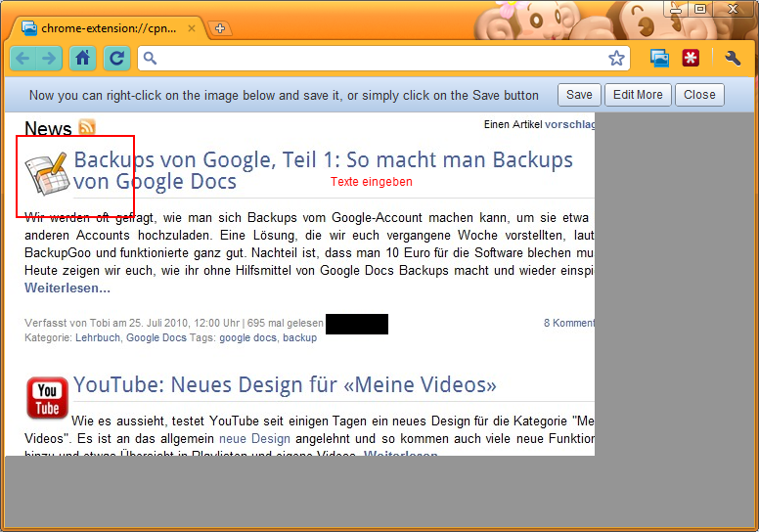Click the red Texte eingeben annotation
This screenshot has height=532, width=759.
click(372, 182)
